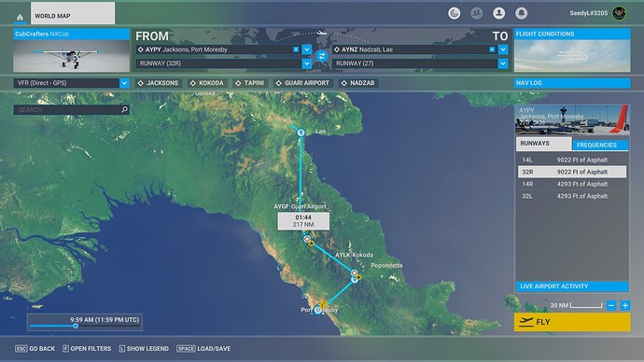Start the flight with Fly button

tap(572, 322)
